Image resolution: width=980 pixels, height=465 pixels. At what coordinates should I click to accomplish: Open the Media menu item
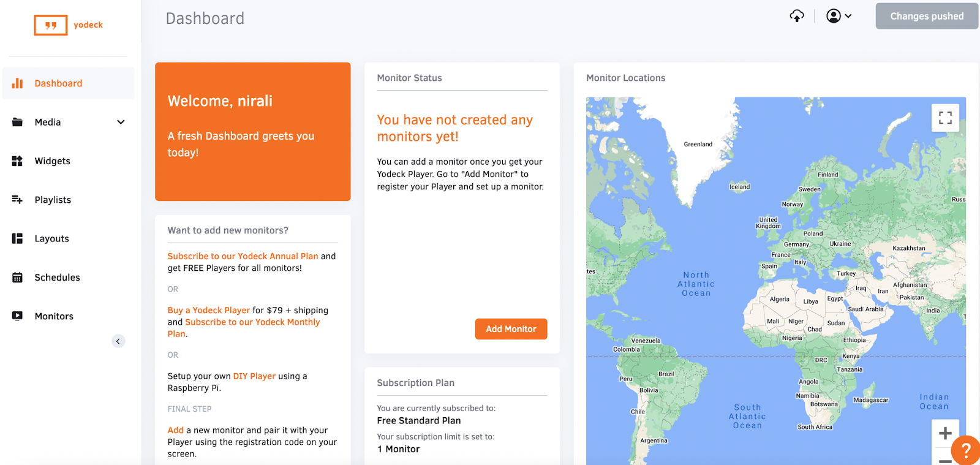(69, 122)
